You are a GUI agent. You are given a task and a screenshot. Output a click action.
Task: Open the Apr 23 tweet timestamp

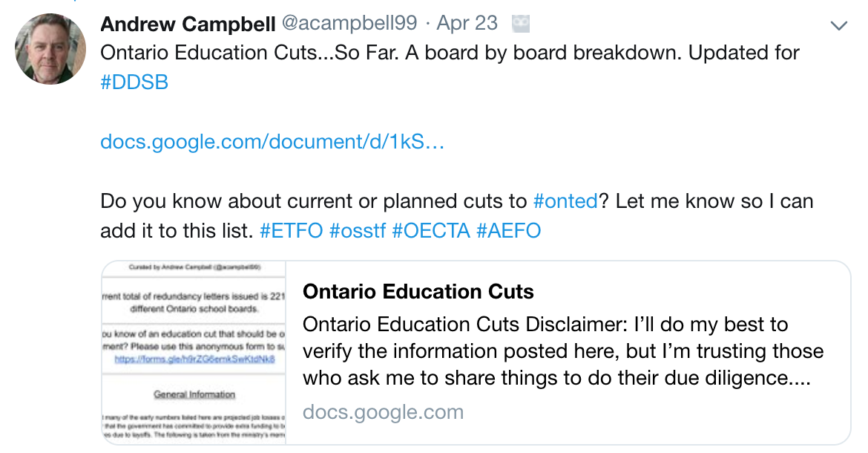[467, 24]
